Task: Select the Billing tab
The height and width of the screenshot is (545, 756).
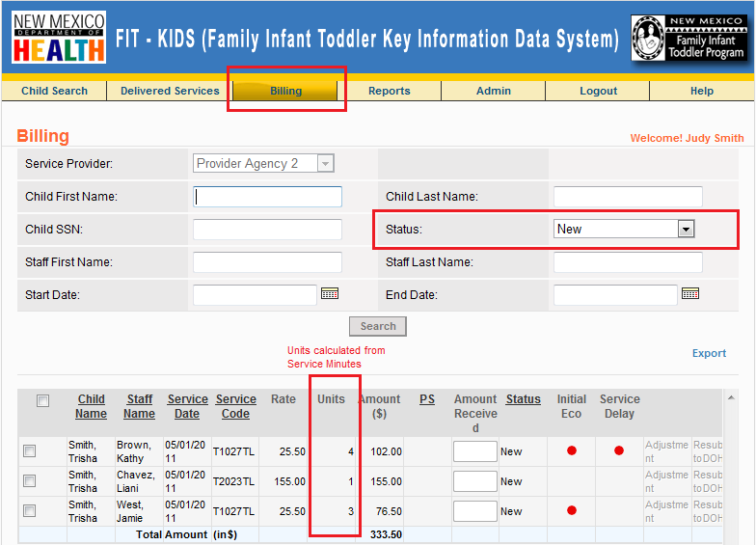Action: click(x=285, y=91)
